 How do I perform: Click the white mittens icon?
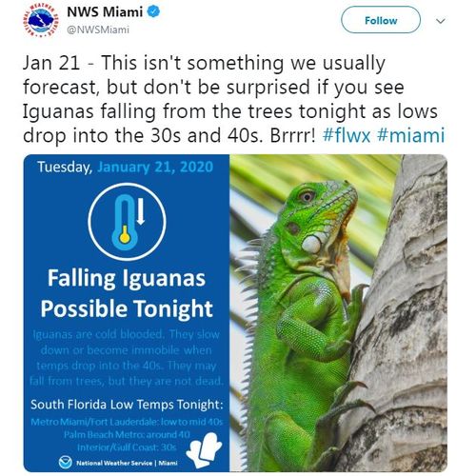click(205, 450)
